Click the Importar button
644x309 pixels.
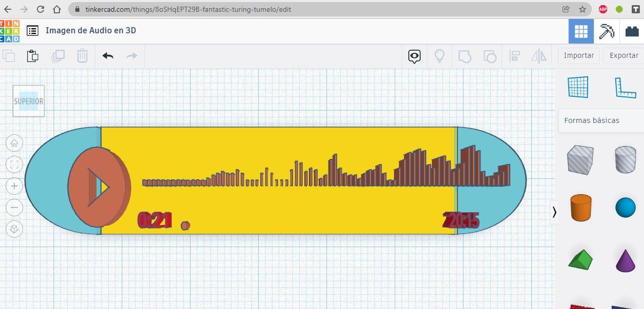pyautogui.click(x=579, y=55)
